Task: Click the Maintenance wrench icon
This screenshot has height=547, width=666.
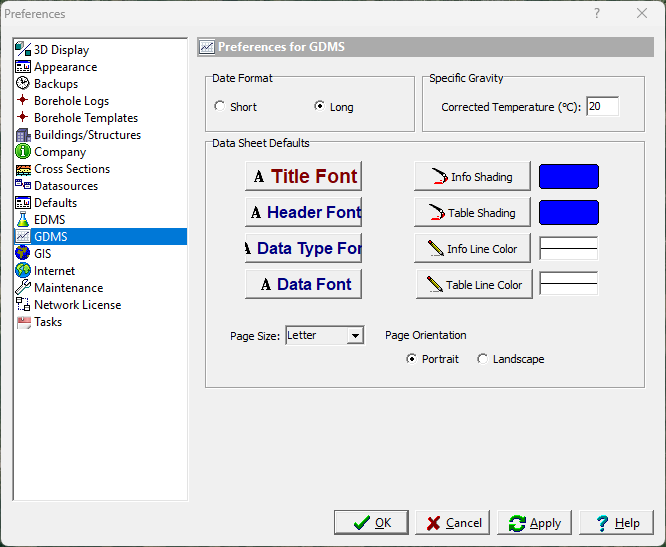Action: [x=23, y=288]
